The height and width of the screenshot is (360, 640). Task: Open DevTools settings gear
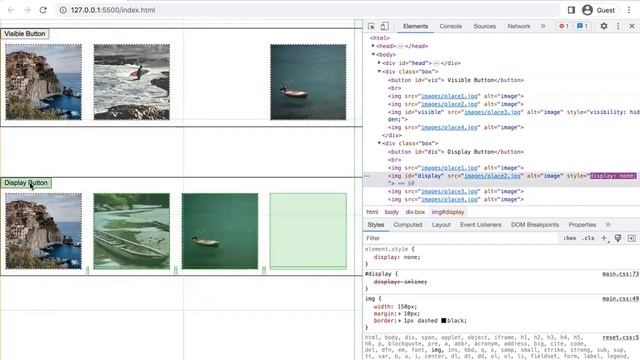604,26
